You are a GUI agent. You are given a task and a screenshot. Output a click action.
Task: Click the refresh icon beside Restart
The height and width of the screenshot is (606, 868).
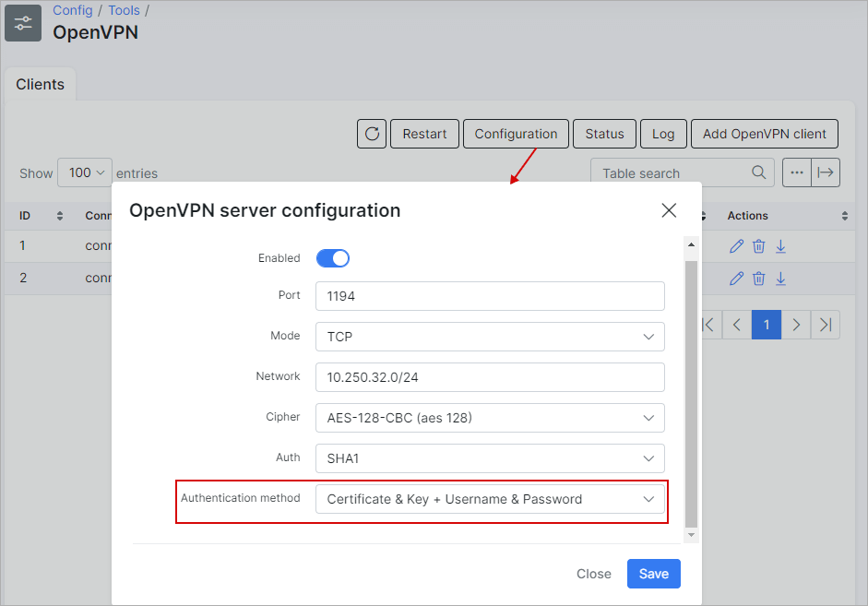click(x=372, y=134)
